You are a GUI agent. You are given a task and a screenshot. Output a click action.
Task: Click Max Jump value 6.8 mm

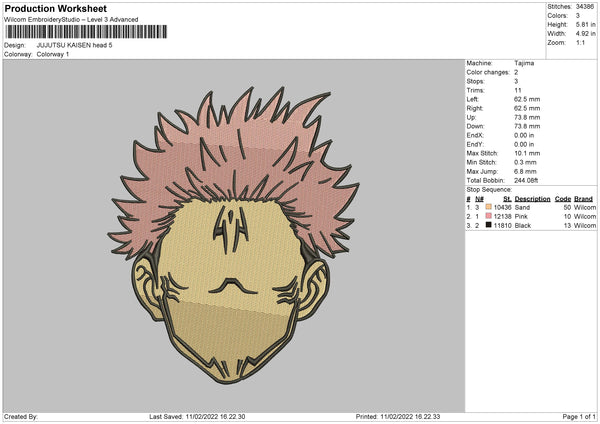525,171
